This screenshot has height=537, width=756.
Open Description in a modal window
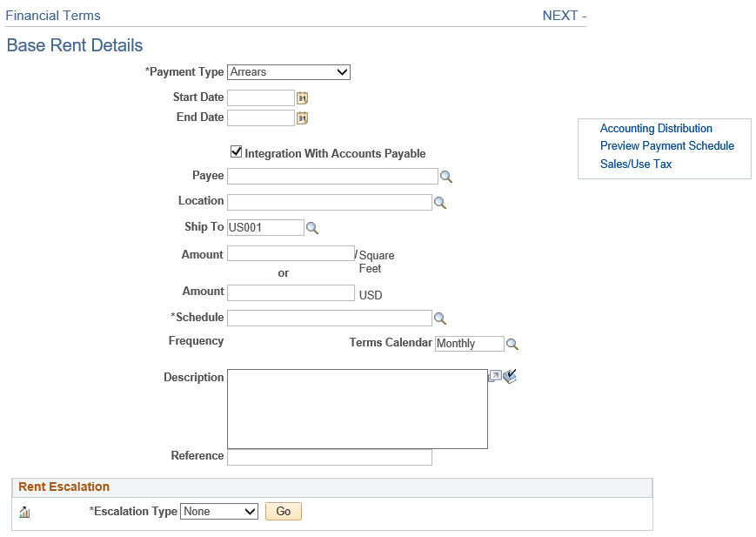pos(496,376)
